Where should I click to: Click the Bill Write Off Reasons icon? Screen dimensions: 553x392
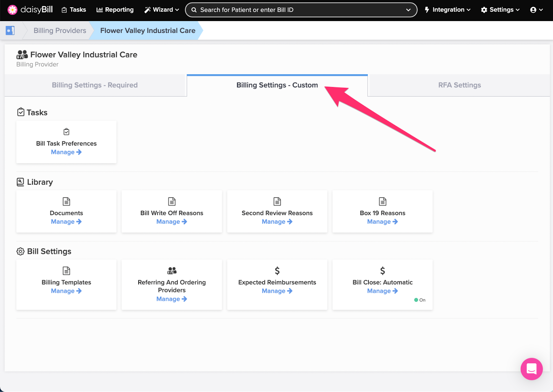click(172, 201)
